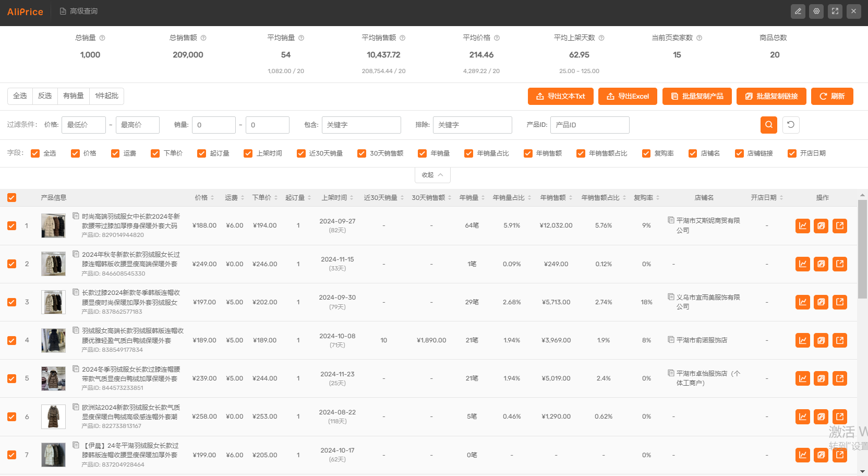Open trend chart icon for row 2

803,264
